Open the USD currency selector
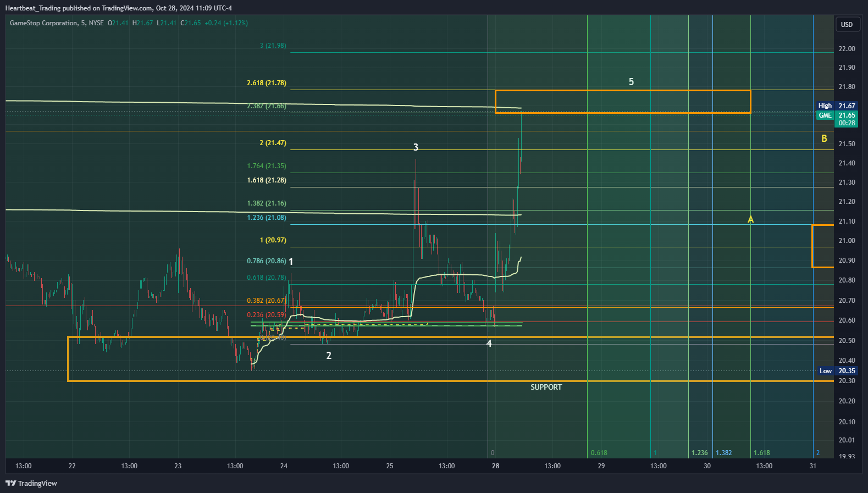The width and height of the screenshot is (868, 493). [847, 25]
